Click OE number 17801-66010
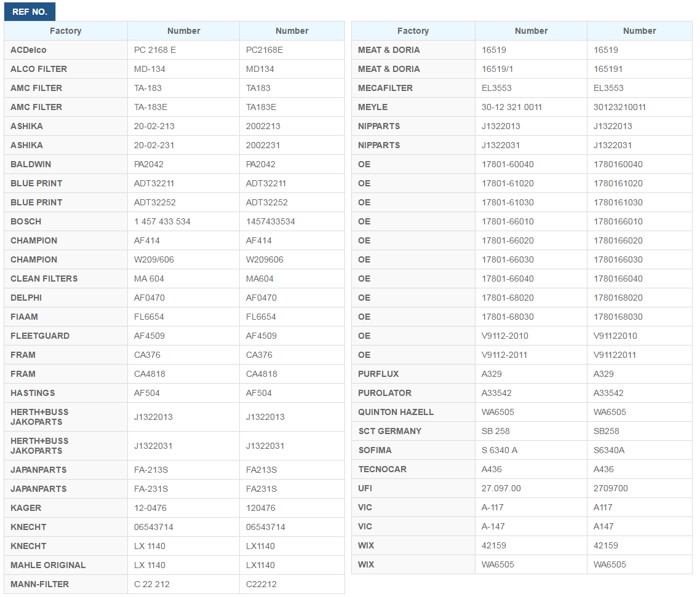 (507, 221)
